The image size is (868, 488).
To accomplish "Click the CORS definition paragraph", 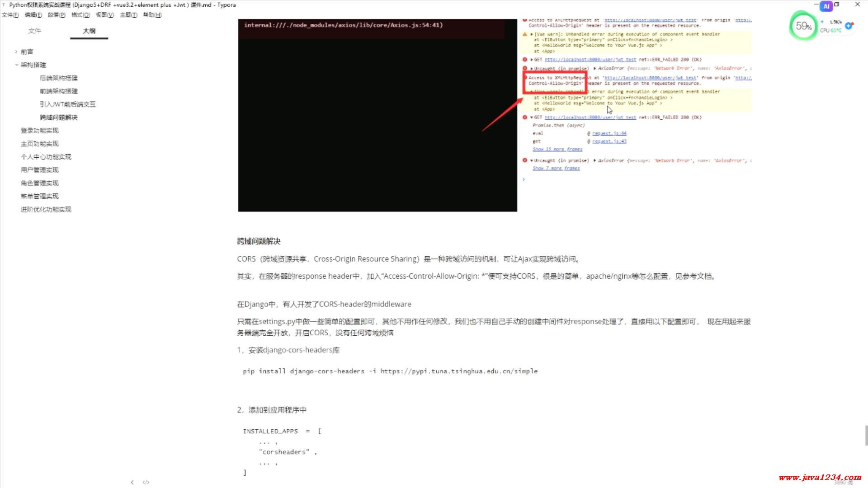I will [x=409, y=259].
